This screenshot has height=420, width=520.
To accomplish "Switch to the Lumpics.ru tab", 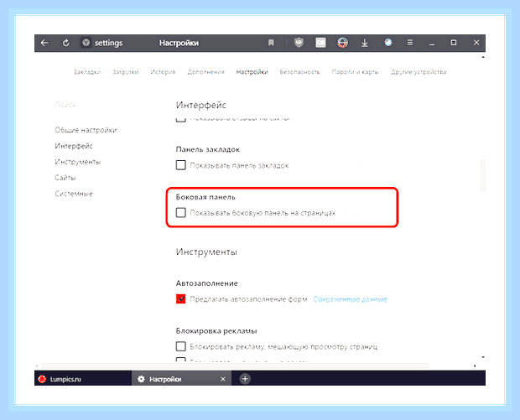I will 83,379.
